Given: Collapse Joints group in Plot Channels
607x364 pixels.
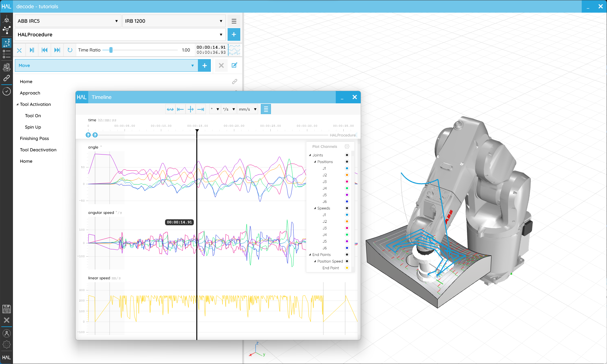Looking at the screenshot, I should (x=310, y=155).
